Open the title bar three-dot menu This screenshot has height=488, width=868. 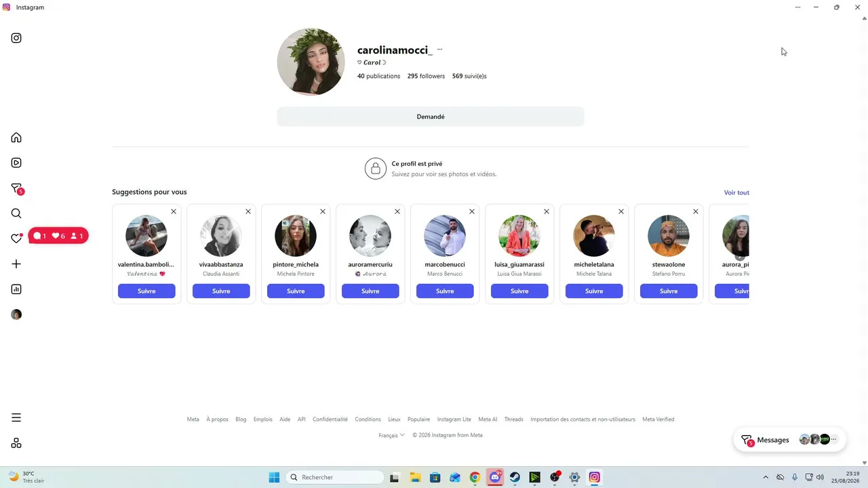pos(797,7)
